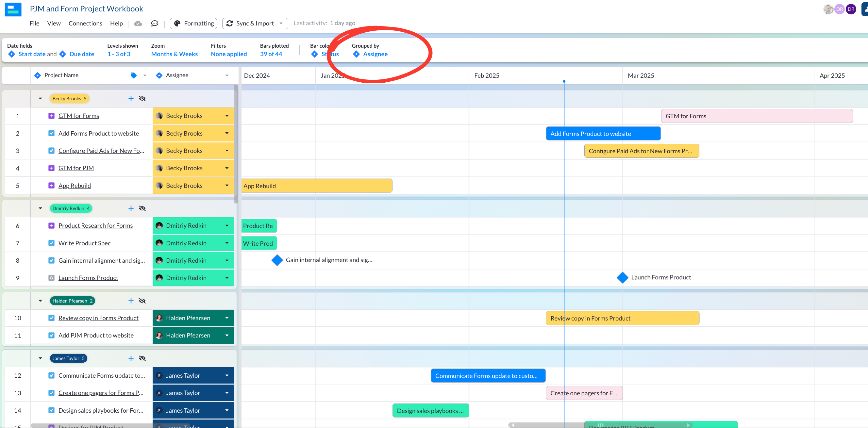Toggle the checkbox for Write Product Spec
This screenshot has width=868, height=428.
click(x=51, y=243)
